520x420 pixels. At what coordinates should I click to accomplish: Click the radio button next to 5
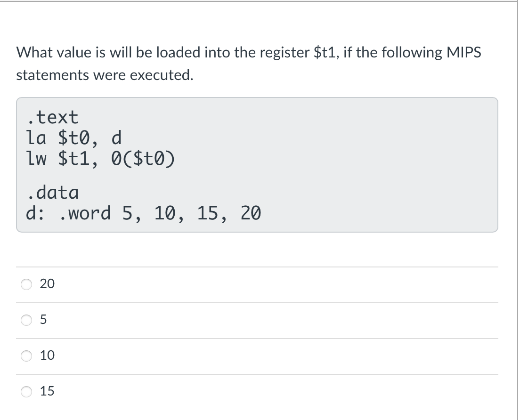(x=26, y=320)
